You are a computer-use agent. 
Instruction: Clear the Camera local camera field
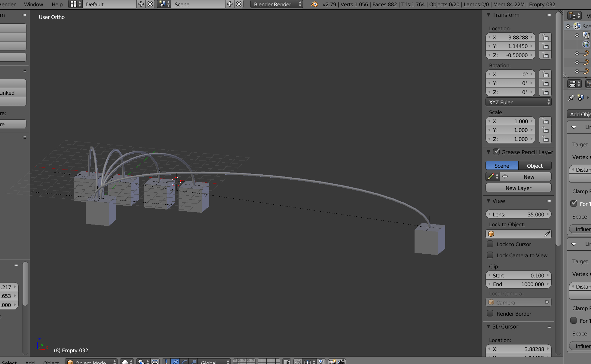[547, 302]
